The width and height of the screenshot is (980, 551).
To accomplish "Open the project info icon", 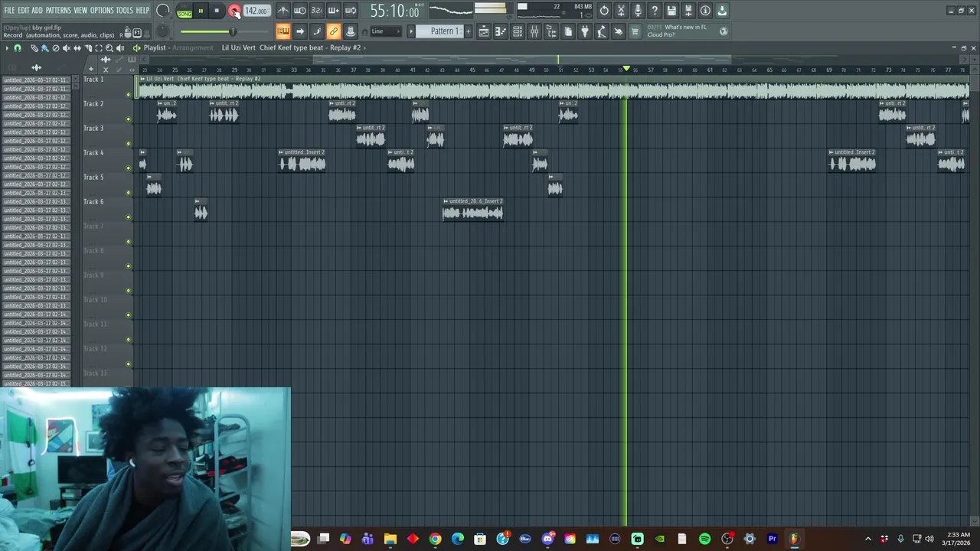I will click(705, 11).
